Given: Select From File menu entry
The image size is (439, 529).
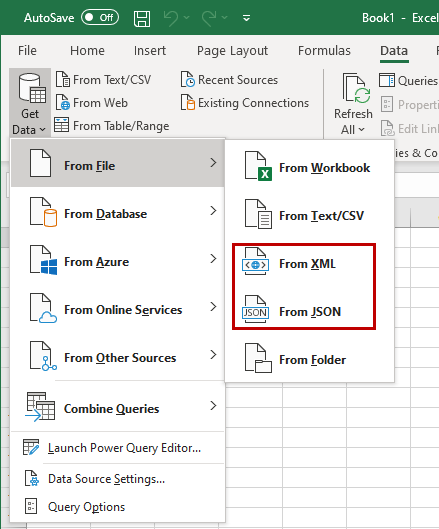Looking at the screenshot, I should (117, 163).
